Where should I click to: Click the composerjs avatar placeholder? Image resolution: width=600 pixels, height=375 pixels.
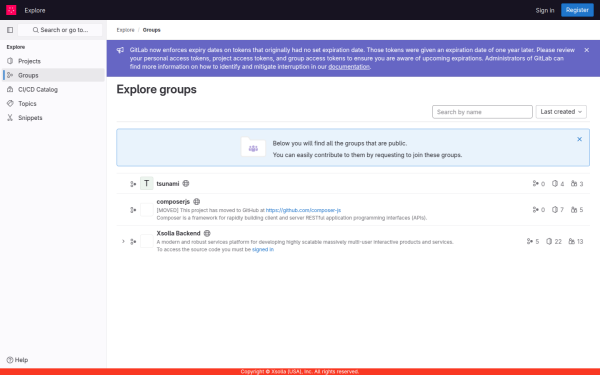coord(147,210)
